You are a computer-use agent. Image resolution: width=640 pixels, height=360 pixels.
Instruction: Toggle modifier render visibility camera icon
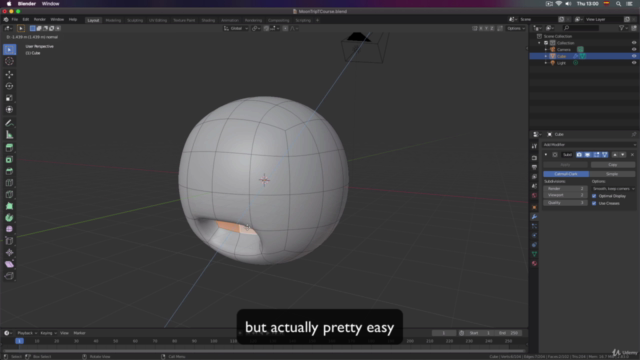coord(579,155)
